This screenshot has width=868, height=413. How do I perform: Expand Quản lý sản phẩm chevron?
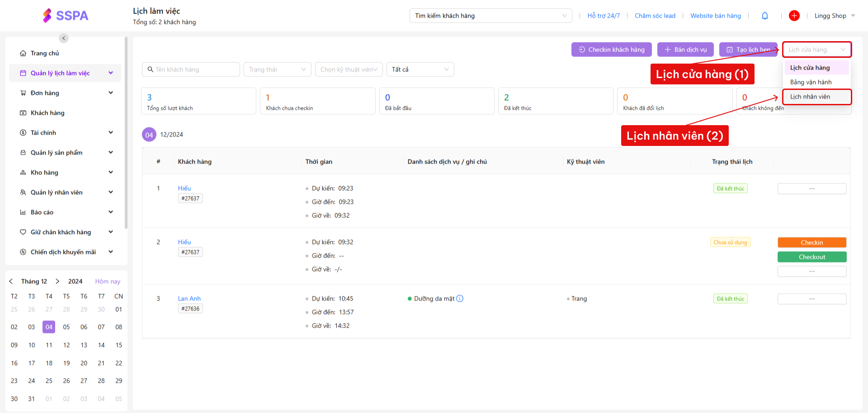[x=111, y=152]
